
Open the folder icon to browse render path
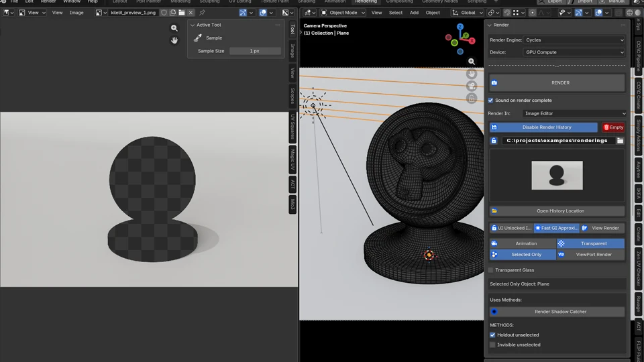(621, 141)
